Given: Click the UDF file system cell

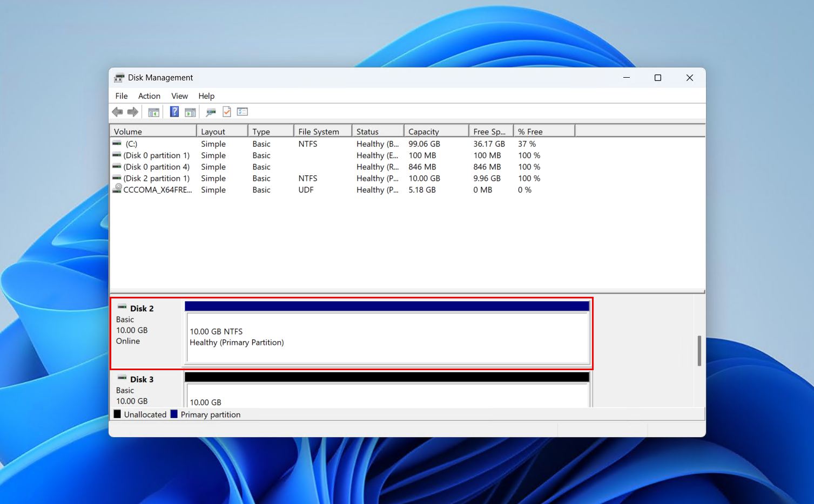Looking at the screenshot, I should tap(306, 190).
